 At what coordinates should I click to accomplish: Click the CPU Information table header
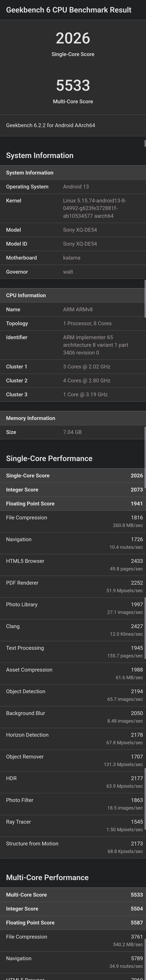[x=73, y=295]
